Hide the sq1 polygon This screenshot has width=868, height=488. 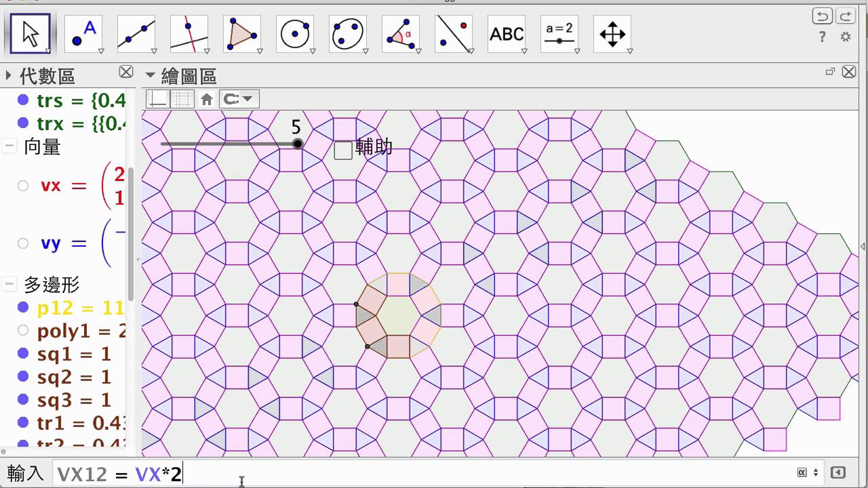coord(23,354)
